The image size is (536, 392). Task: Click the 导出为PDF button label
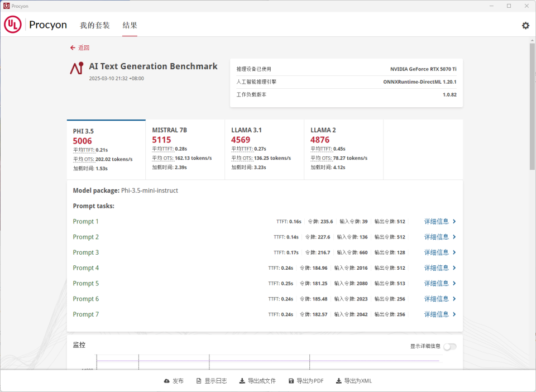click(x=310, y=381)
